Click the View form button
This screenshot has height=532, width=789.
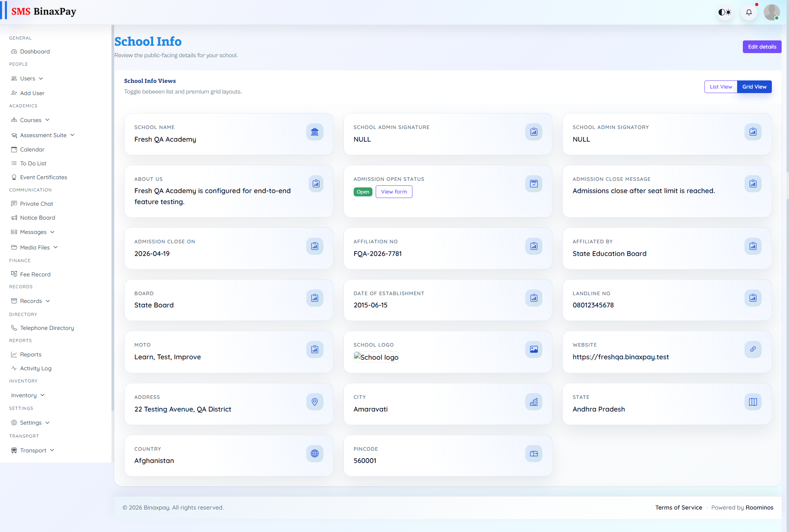coord(393,191)
